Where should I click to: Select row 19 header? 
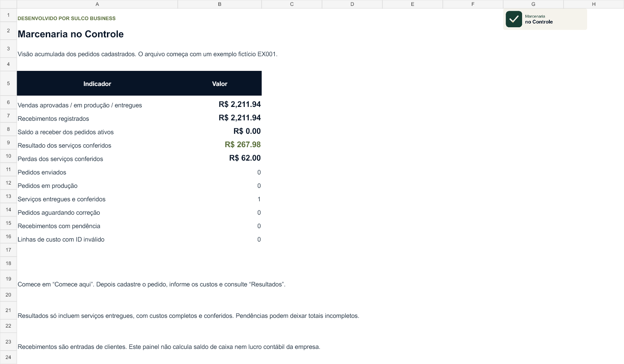(x=8, y=279)
